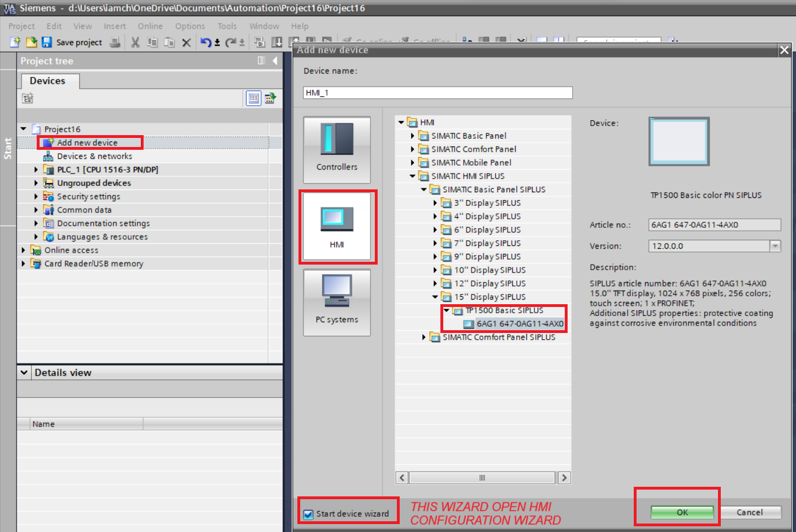The width and height of the screenshot is (796, 532).
Task: Open the Help menu
Action: point(300,26)
